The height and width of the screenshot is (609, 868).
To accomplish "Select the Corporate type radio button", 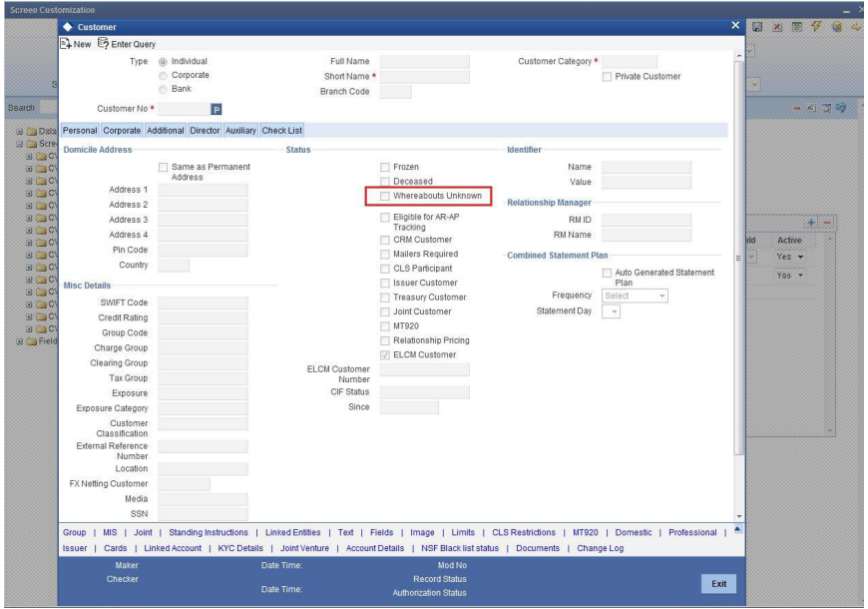I will click(163, 75).
